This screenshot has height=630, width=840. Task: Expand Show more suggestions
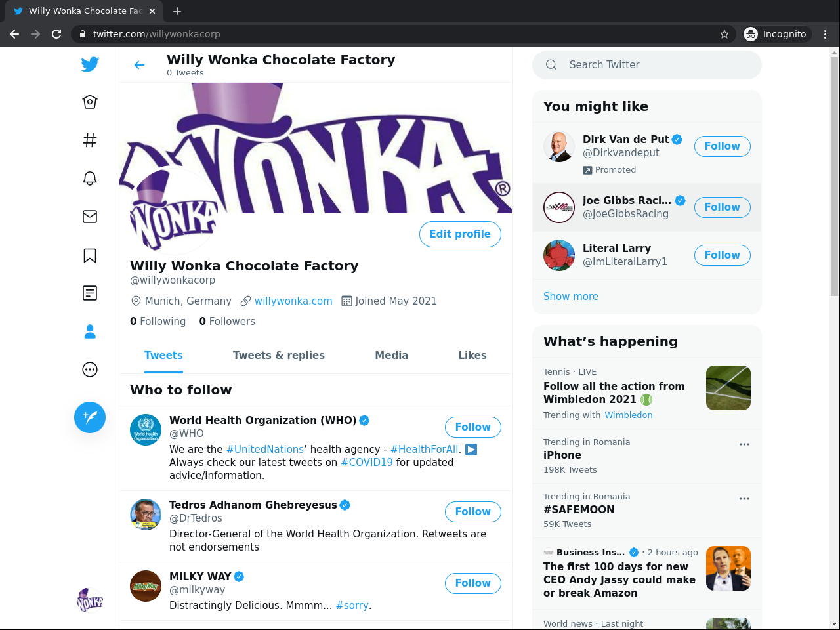[570, 297]
